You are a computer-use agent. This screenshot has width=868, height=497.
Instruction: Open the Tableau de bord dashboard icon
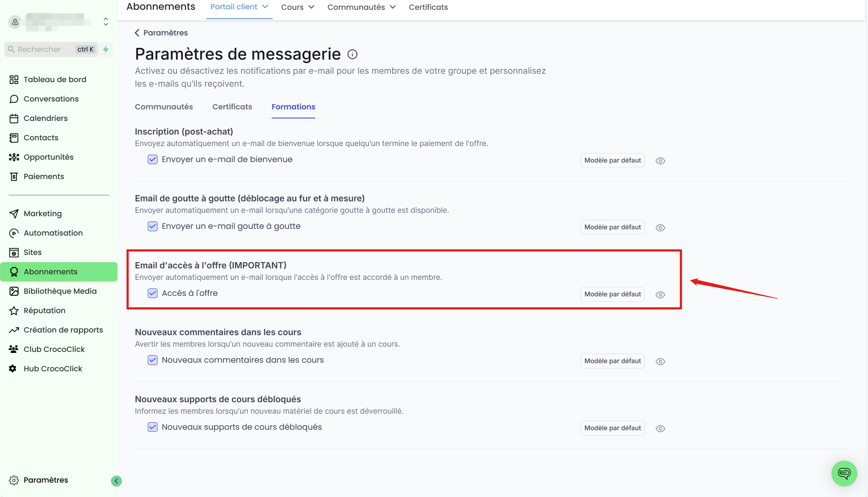14,79
